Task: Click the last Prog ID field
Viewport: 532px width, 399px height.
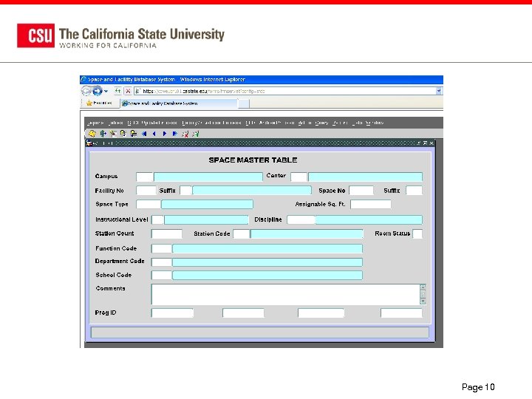Action: point(402,313)
